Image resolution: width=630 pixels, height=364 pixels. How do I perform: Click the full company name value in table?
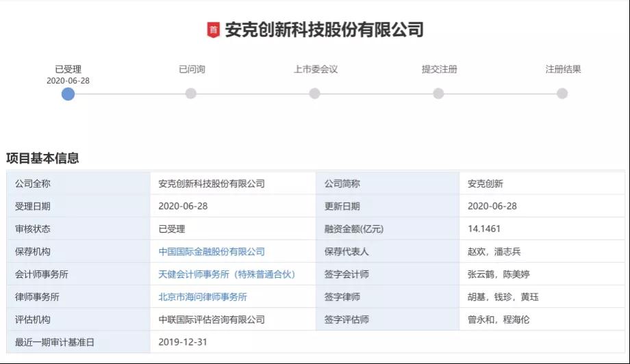(212, 184)
